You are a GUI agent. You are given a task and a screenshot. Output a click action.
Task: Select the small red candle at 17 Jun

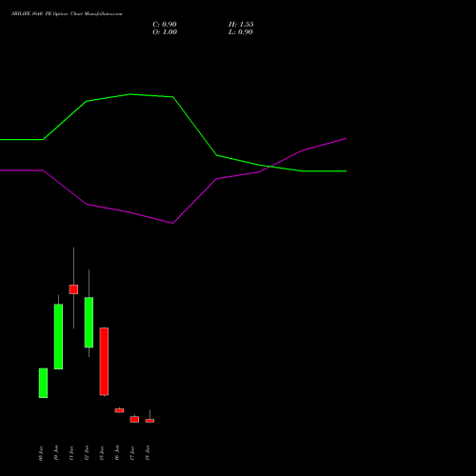(x=134, y=419)
